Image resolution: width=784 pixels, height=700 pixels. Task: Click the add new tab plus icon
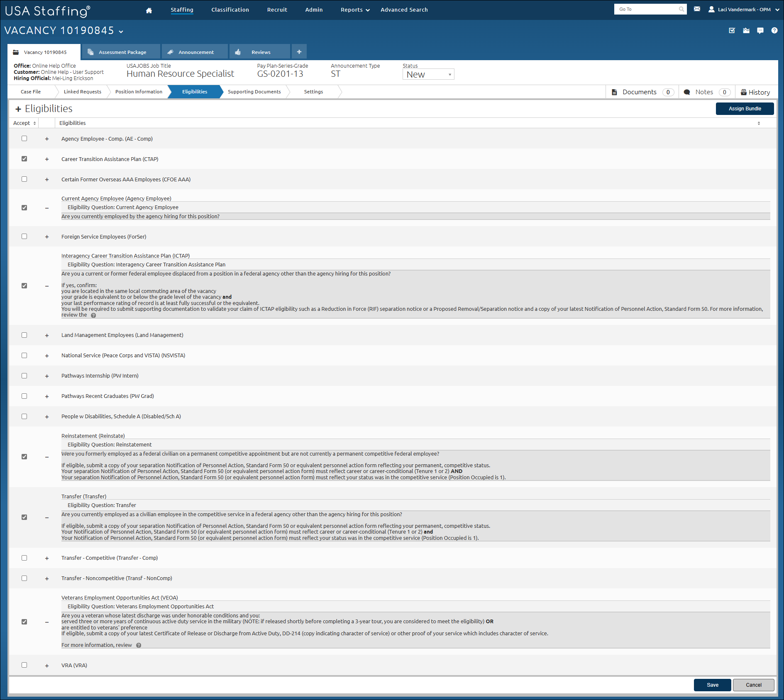coord(299,52)
